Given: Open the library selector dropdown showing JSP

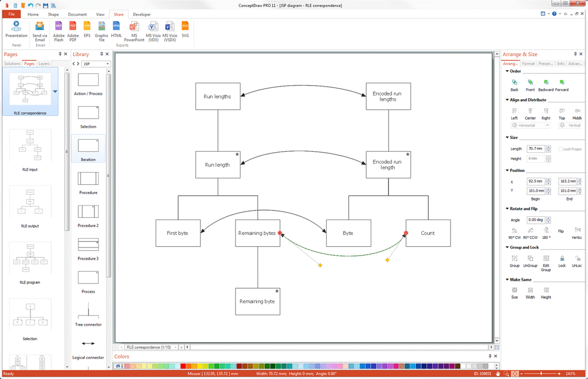Looking at the screenshot, I should click(109, 63).
